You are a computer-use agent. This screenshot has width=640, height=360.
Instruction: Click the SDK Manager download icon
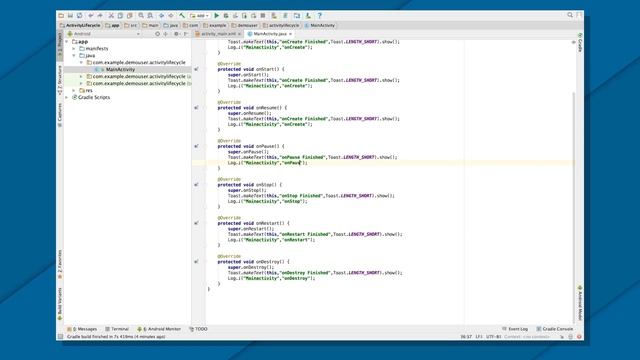point(308,16)
